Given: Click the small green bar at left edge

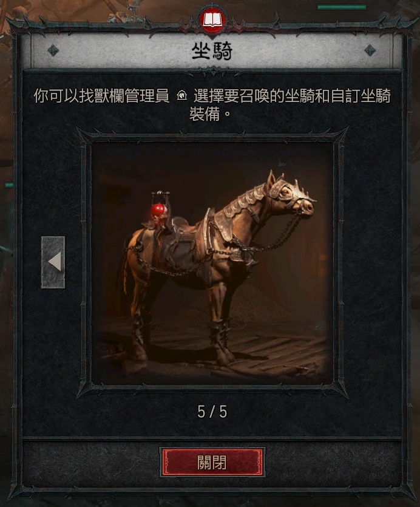Looking at the screenshot, I should tap(8, 185).
